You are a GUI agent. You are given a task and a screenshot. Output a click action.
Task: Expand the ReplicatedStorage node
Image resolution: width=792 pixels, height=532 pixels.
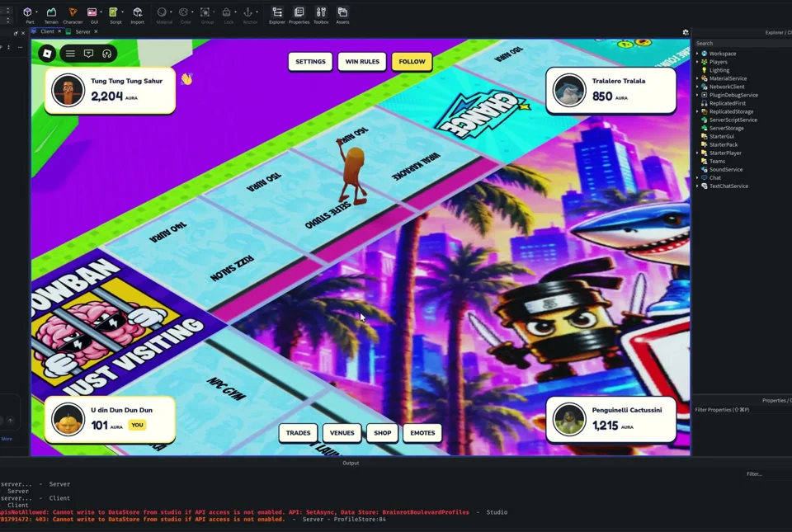coord(698,111)
